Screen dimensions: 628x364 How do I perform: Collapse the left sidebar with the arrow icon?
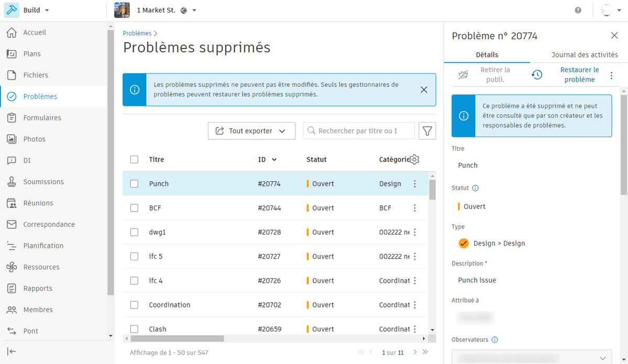pyautogui.click(x=12, y=351)
